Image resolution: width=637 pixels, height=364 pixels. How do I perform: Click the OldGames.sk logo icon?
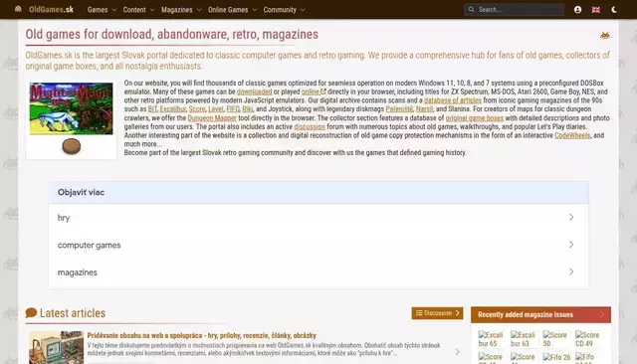[x=18, y=9]
